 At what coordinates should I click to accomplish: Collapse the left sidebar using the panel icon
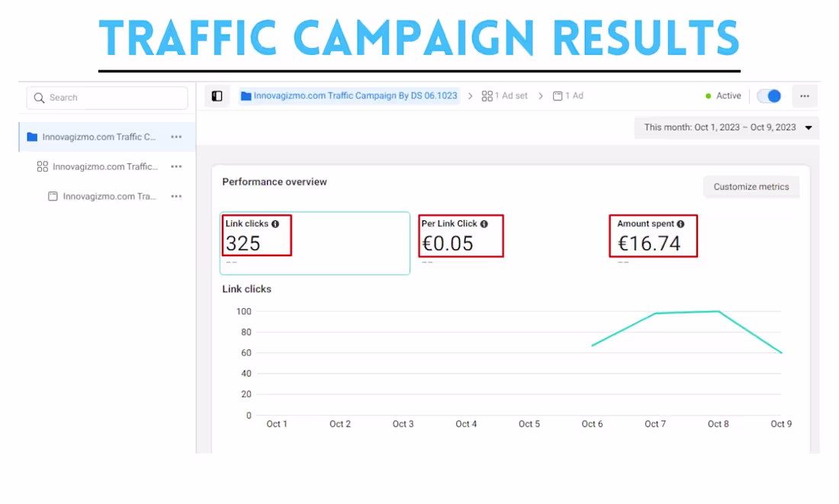[x=217, y=95]
